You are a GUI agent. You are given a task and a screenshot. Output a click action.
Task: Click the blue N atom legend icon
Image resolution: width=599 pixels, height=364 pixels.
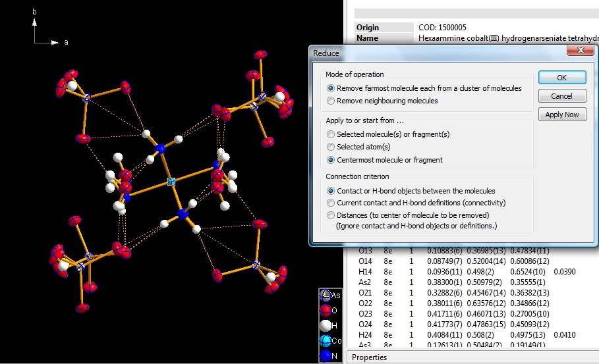point(326,355)
